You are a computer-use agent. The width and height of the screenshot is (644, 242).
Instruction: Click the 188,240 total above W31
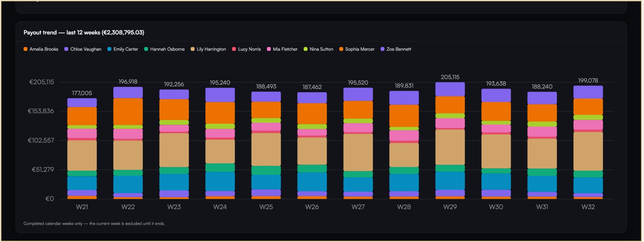point(542,87)
